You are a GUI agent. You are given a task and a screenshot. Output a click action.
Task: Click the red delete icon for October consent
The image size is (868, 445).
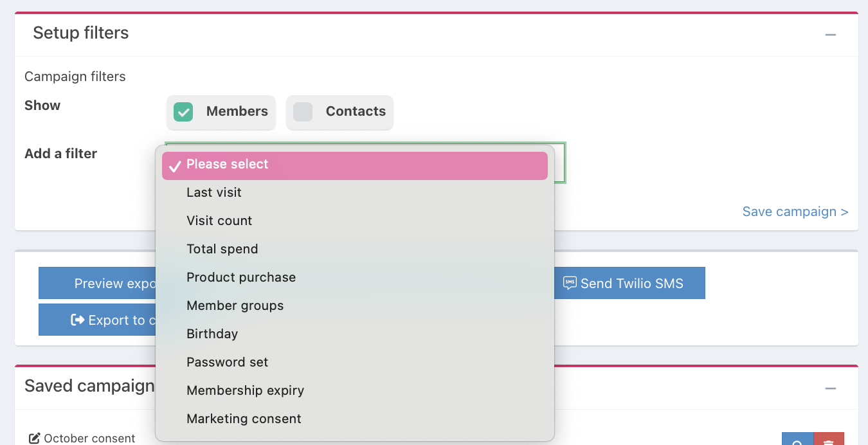pos(829,440)
